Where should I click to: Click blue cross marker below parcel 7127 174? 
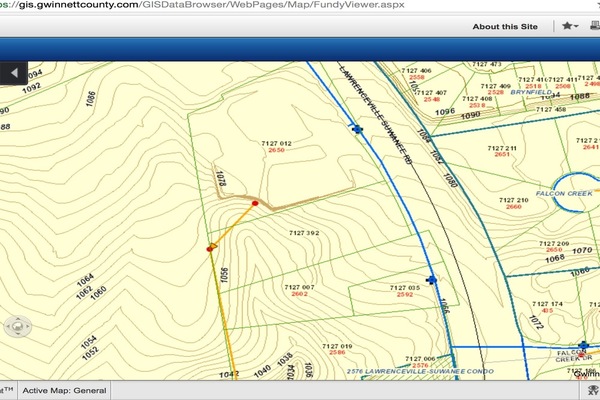tap(582, 345)
